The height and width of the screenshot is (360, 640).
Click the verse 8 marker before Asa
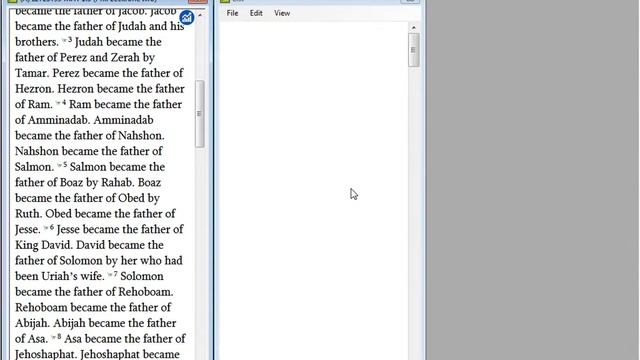tap(56, 337)
